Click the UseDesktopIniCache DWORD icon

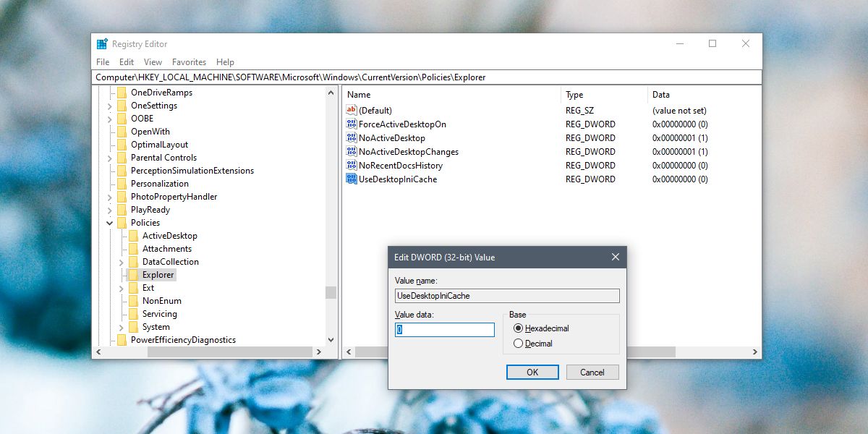point(352,179)
